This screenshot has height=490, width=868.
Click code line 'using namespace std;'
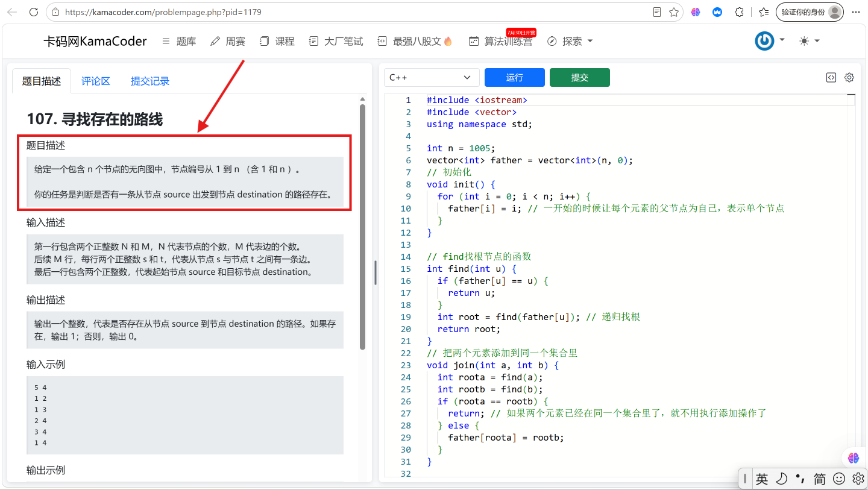pyautogui.click(x=480, y=124)
